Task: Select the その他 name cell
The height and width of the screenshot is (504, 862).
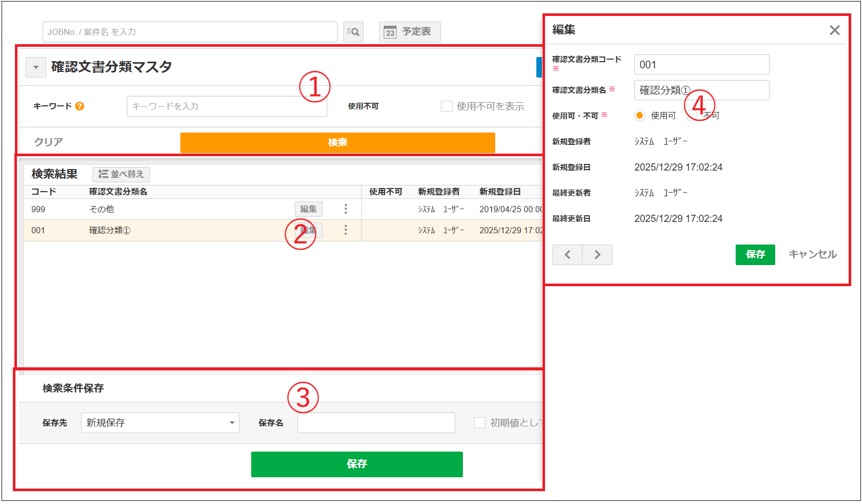Action: 102,209
